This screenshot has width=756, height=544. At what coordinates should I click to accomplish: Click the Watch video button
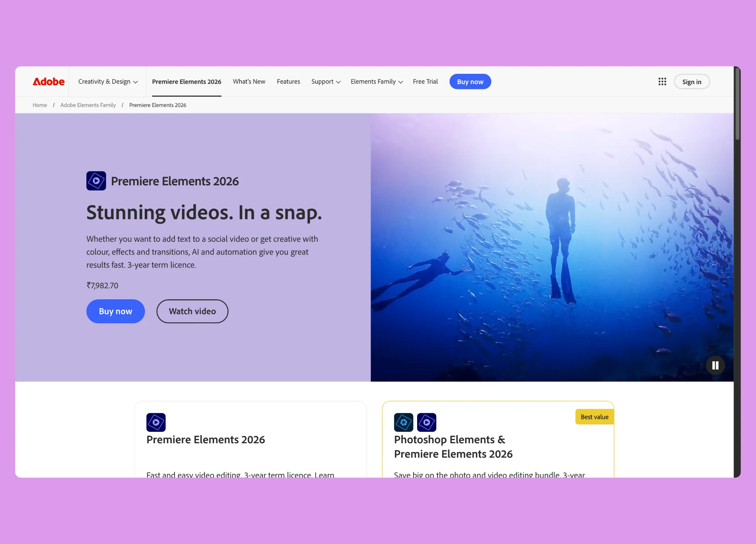point(192,311)
